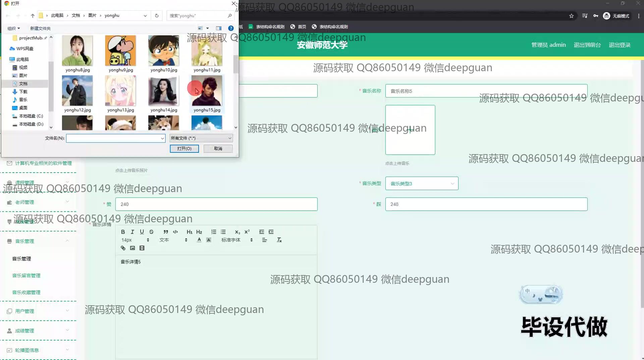Click the 退出登录 link

[620, 45]
